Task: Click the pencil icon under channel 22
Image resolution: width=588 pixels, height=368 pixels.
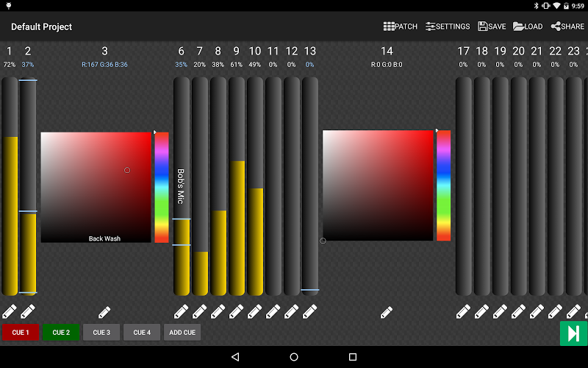Action: pos(556,311)
